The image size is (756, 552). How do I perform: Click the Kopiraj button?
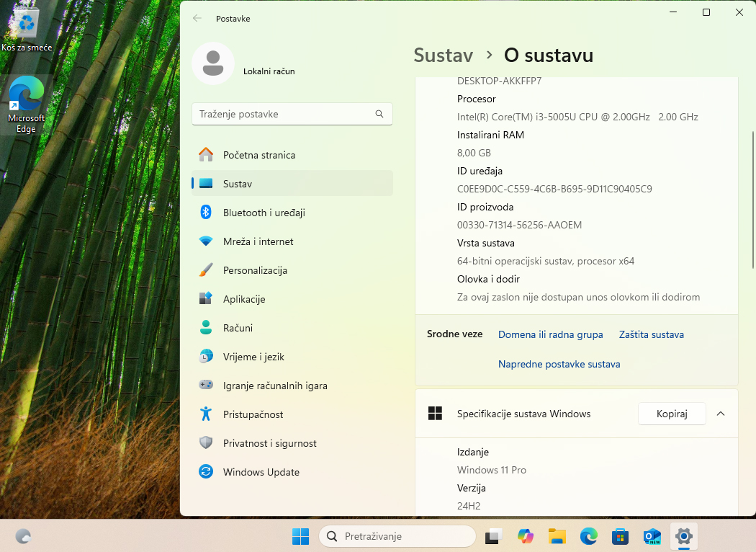tap(672, 414)
